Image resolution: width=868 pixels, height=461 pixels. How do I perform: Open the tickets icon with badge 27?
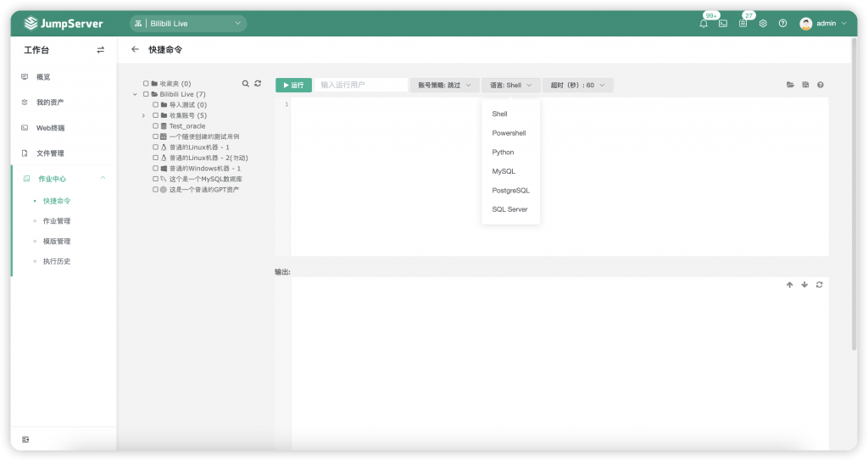click(x=743, y=23)
